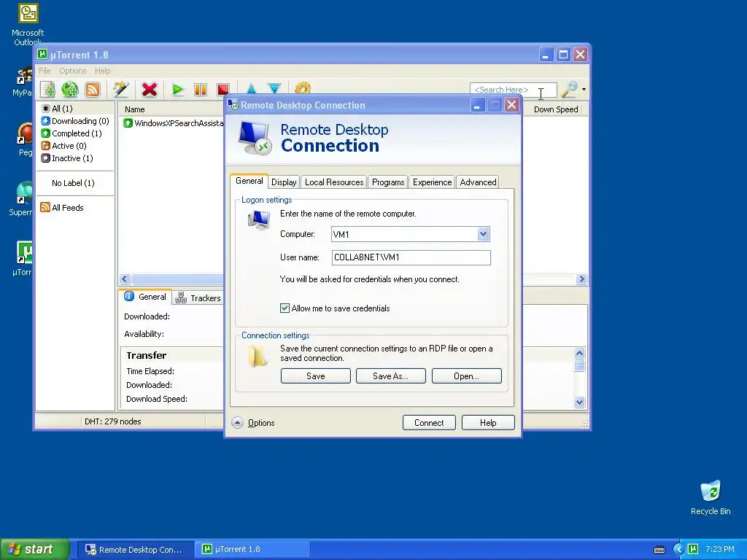Image resolution: width=747 pixels, height=560 pixels.
Task: Switch to µTorrent's General info tab
Action: [145, 297]
